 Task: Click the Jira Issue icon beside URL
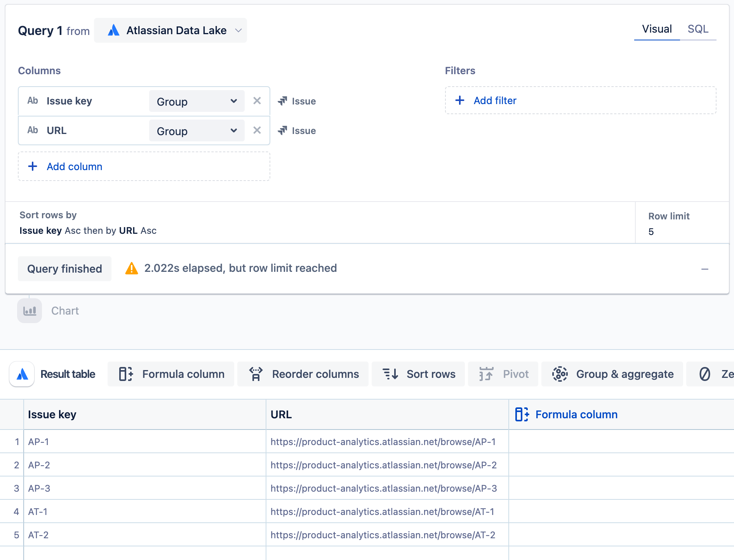pyautogui.click(x=282, y=130)
